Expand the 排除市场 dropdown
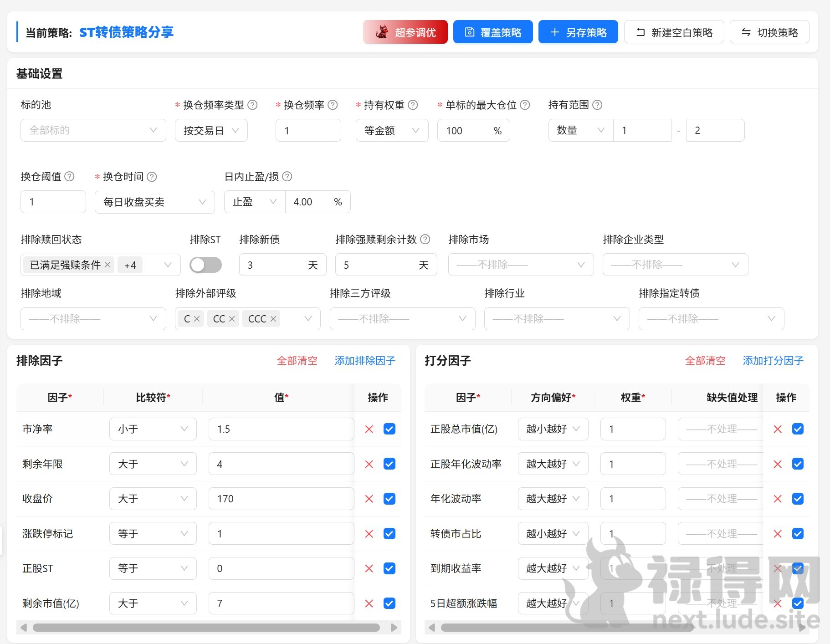Image resolution: width=830 pixels, height=644 pixels. 520,265
